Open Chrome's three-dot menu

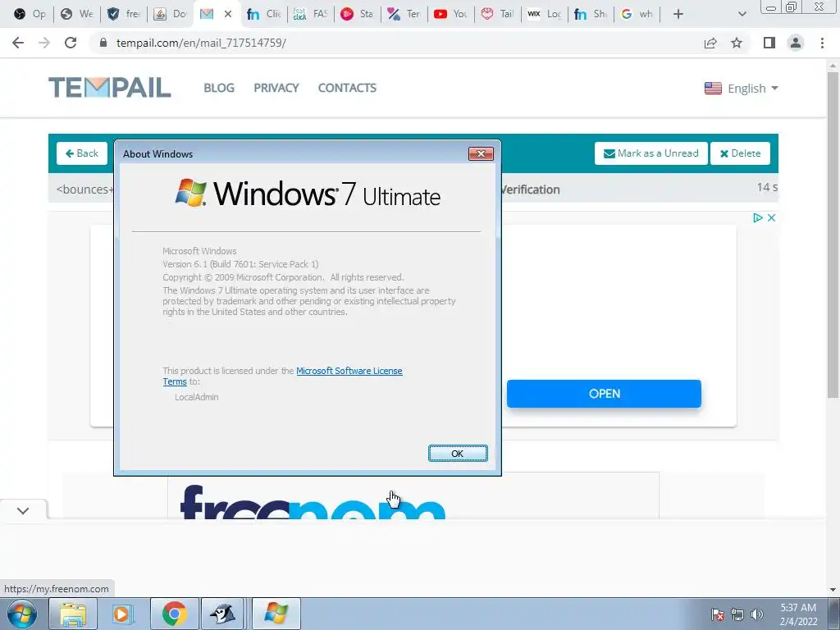(822, 43)
